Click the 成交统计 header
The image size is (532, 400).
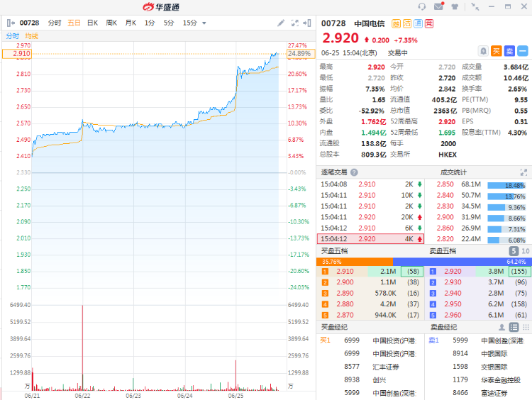pos(453,172)
